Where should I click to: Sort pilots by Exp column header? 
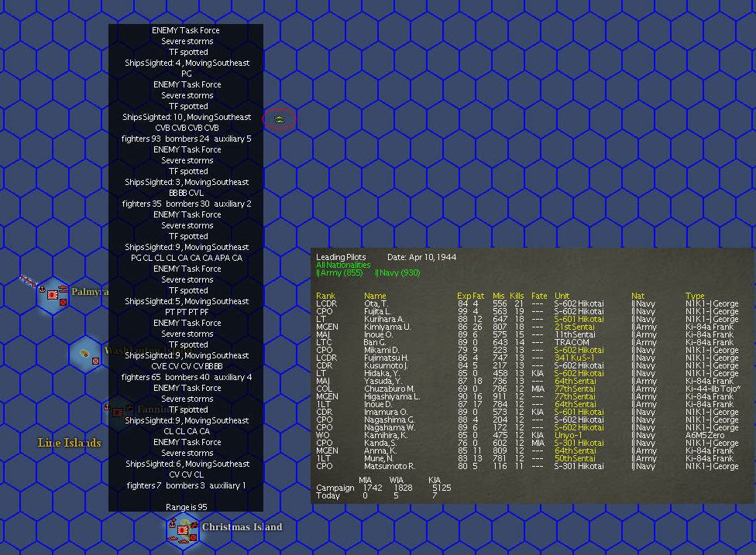click(x=463, y=296)
